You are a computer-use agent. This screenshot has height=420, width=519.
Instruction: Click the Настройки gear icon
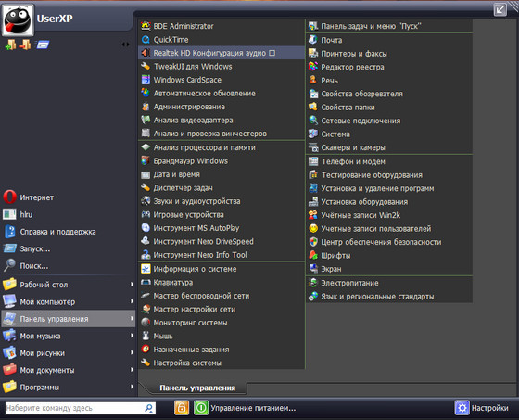(462, 407)
